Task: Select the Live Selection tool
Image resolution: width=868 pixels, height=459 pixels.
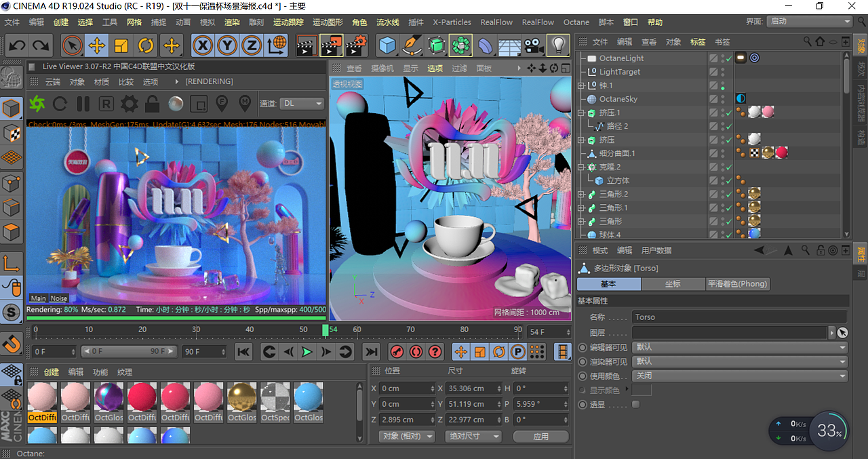Action: [72, 46]
